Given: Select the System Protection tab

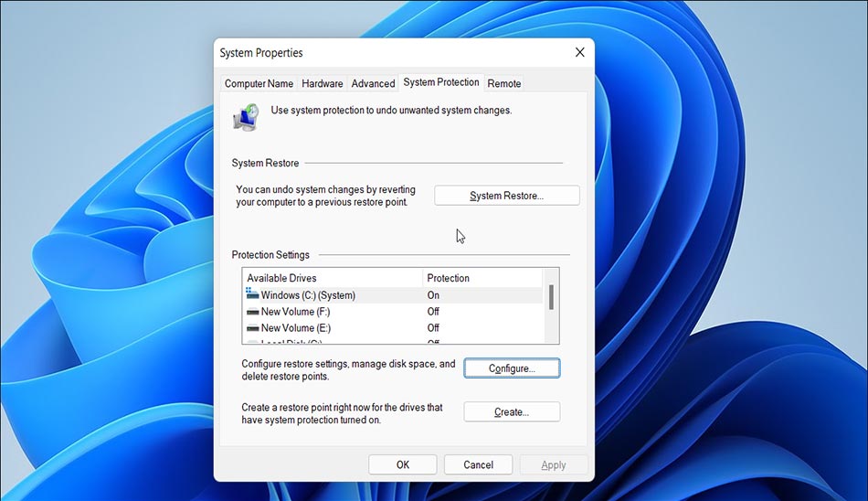Looking at the screenshot, I should pyautogui.click(x=440, y=82).
